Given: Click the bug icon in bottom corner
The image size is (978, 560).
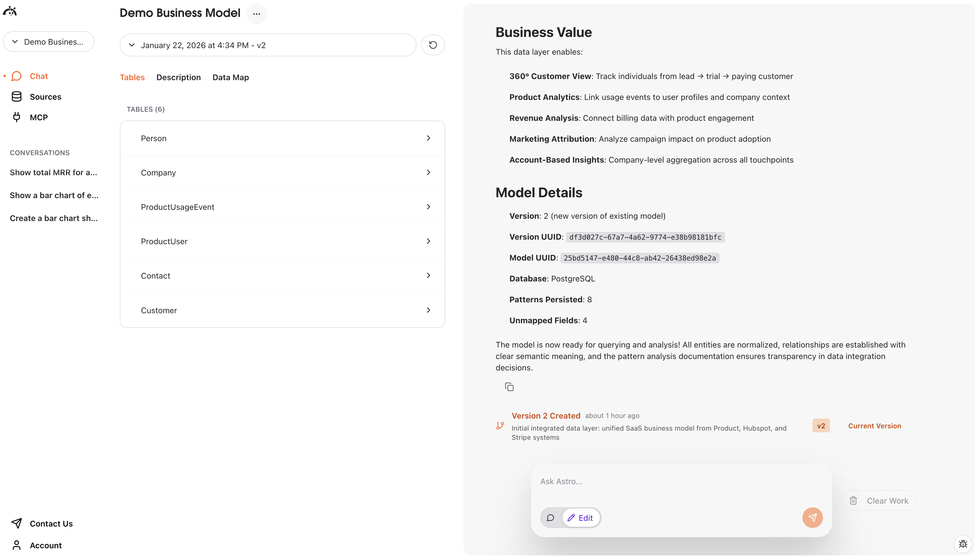Looking at the screenshot, I should click(x=963, y=544).
